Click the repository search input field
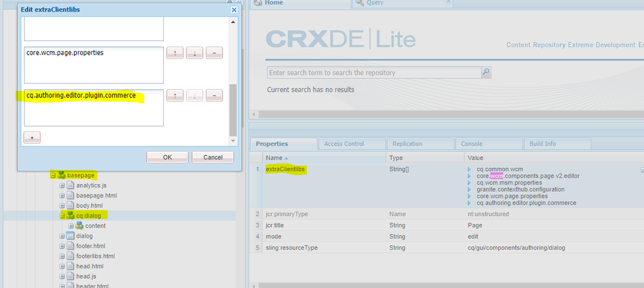644x288 pixels. click(374, 73)
